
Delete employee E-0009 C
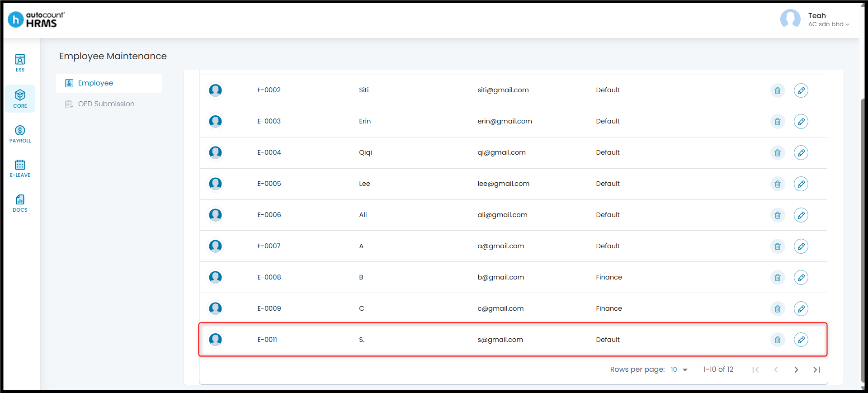tap(778, 309)
